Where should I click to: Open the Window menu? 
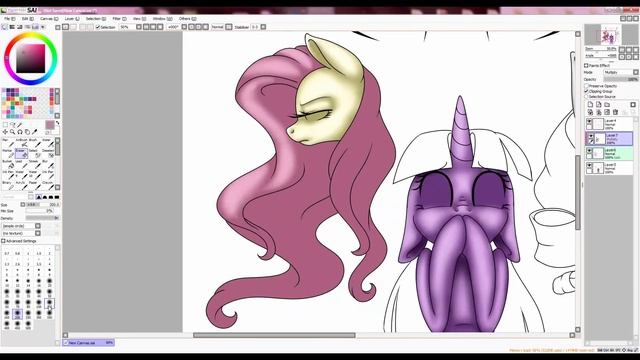pos(162,19)
